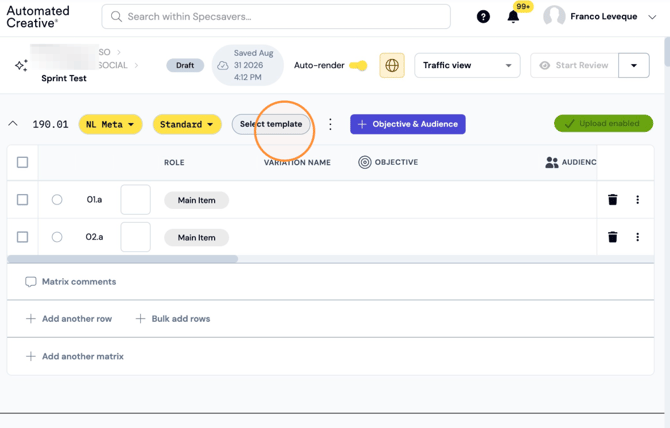
Task: Click Add another row
Action: click(69, 319)
